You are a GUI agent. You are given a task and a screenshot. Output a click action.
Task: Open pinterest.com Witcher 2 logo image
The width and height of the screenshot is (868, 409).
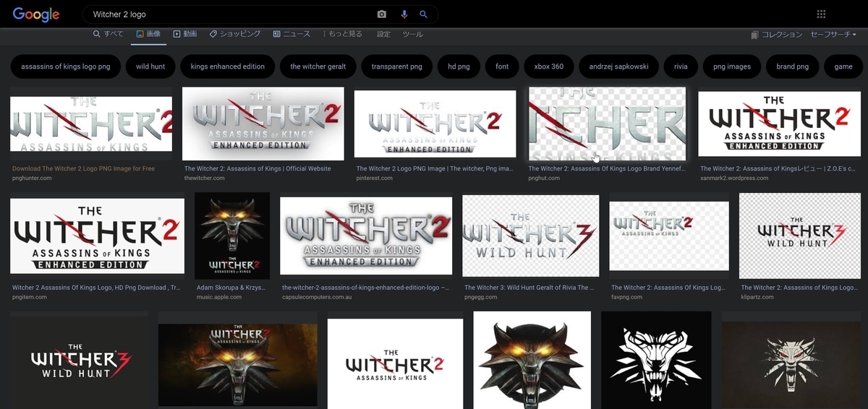tap(435, 124)
